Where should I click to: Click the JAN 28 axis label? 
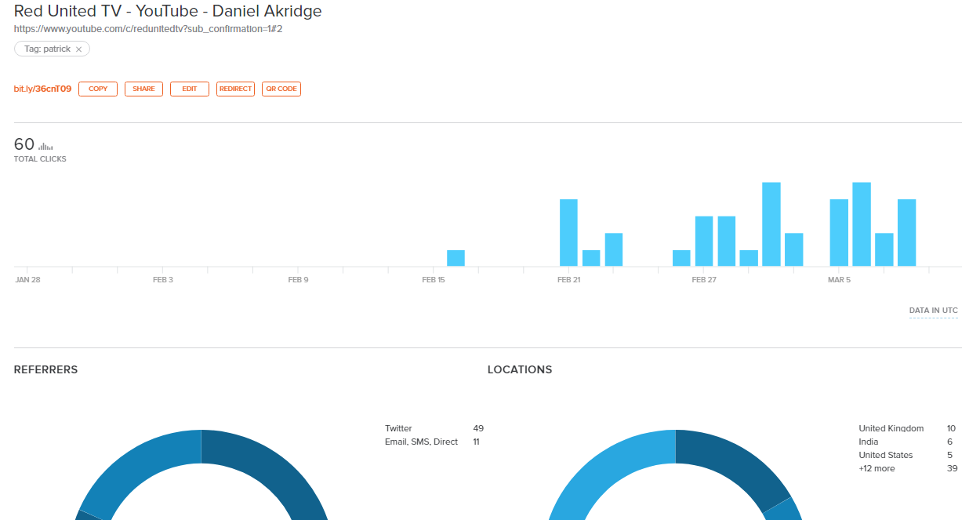coord(27,280)
